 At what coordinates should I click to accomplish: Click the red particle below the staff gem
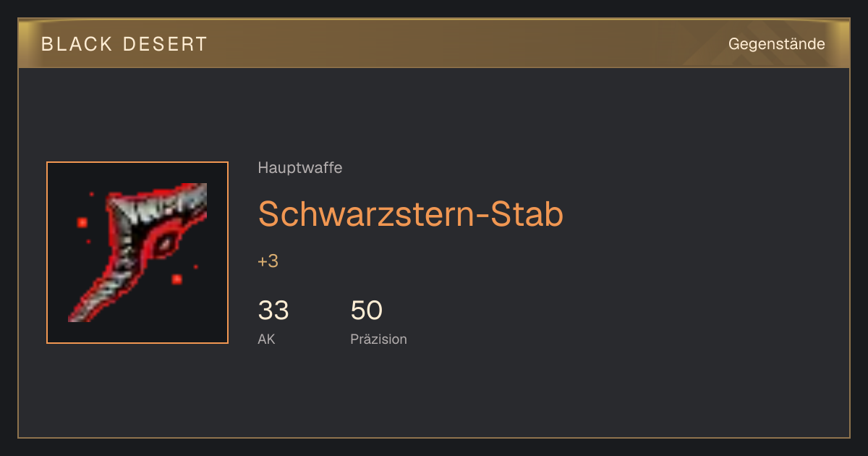coord(176,279)
